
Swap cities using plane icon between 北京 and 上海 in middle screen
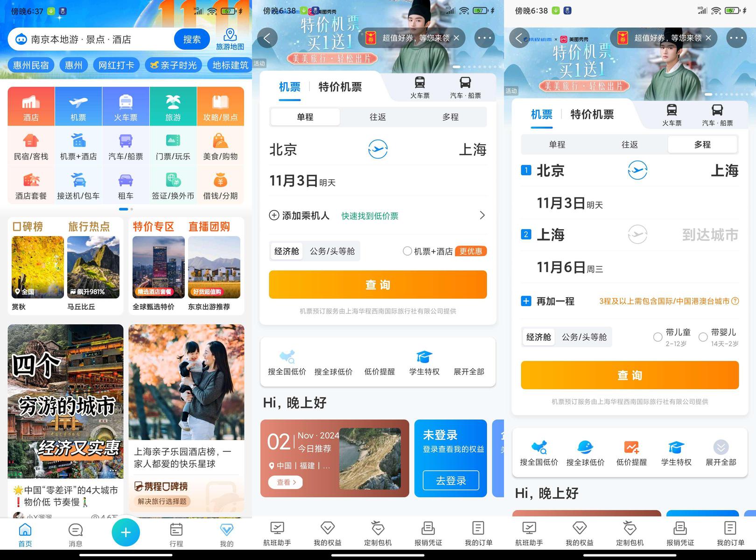click(x=378, y=149)
